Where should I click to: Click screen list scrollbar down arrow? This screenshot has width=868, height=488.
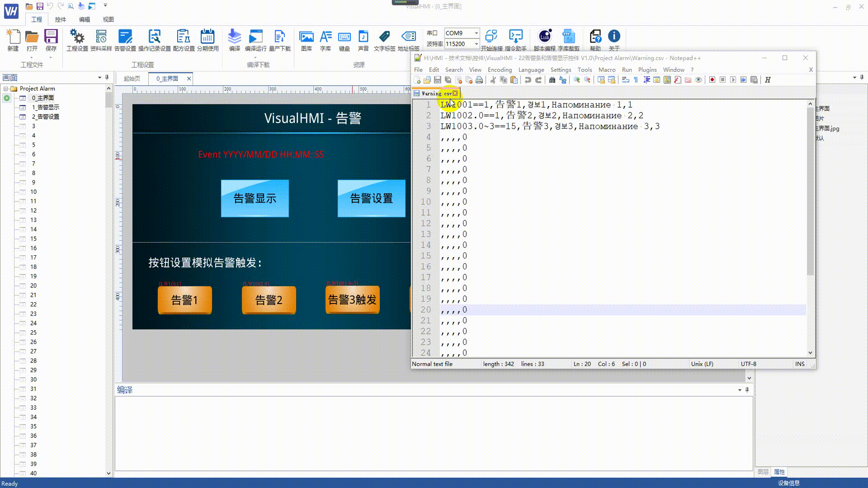108,473
